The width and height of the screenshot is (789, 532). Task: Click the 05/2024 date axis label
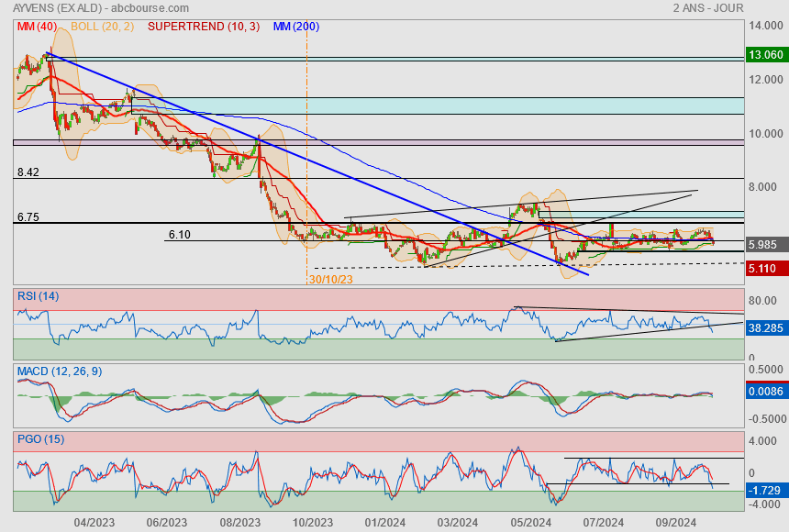point(530,523)
